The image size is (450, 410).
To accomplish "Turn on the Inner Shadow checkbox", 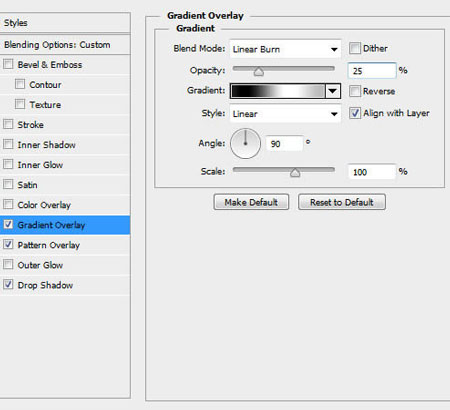I will coord(8,144).
